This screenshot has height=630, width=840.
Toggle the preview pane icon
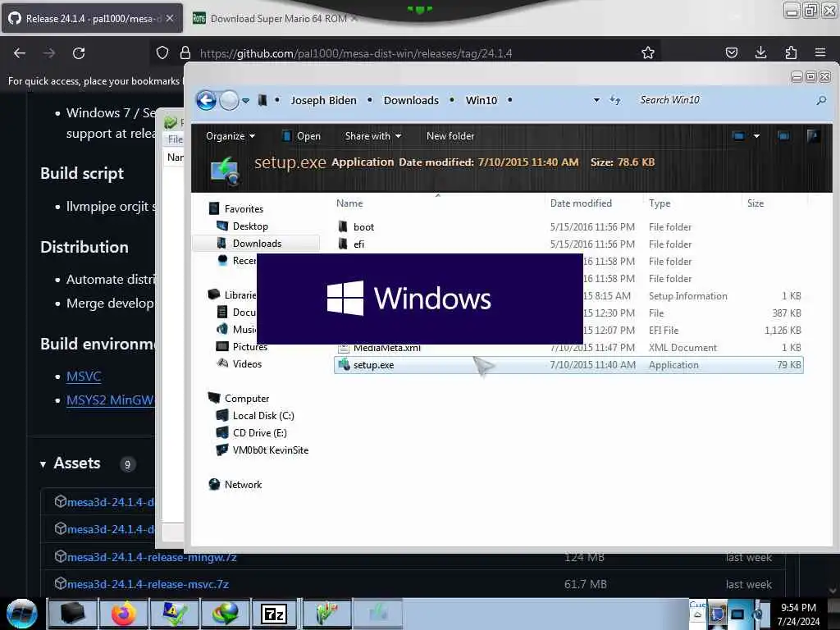(783, 136)
